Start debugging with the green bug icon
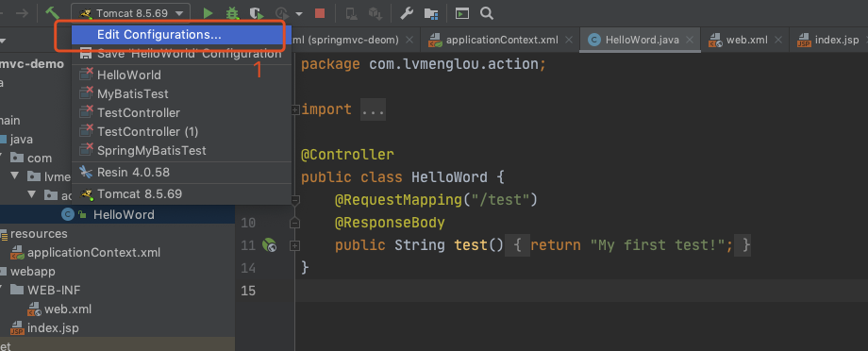 tap(232, 13)
